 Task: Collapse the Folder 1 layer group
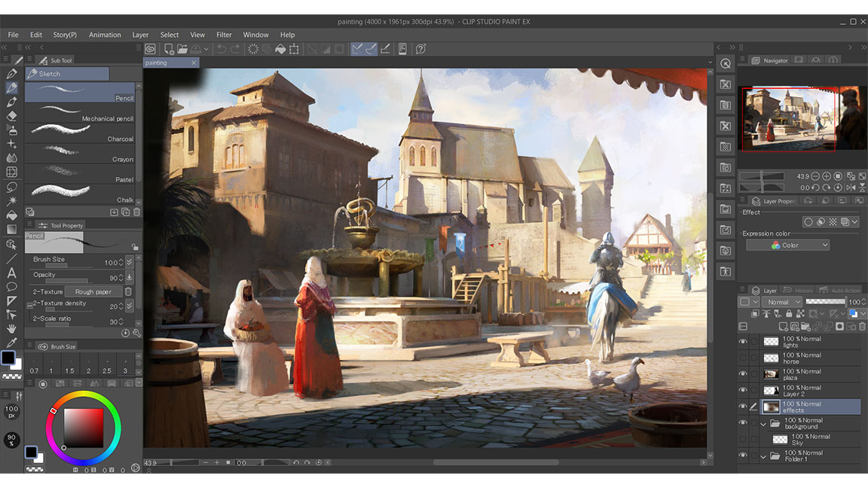763,456
